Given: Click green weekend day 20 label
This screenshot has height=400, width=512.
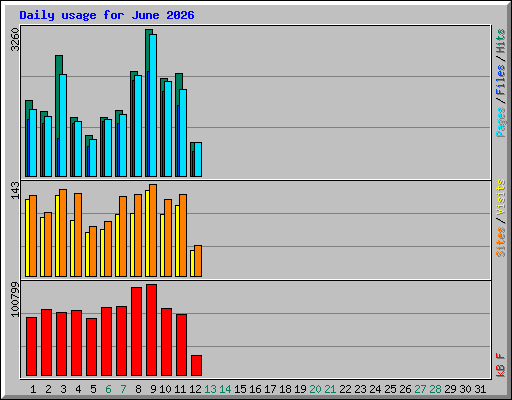Looking at the screenshot, I should [x=315, y=389].
